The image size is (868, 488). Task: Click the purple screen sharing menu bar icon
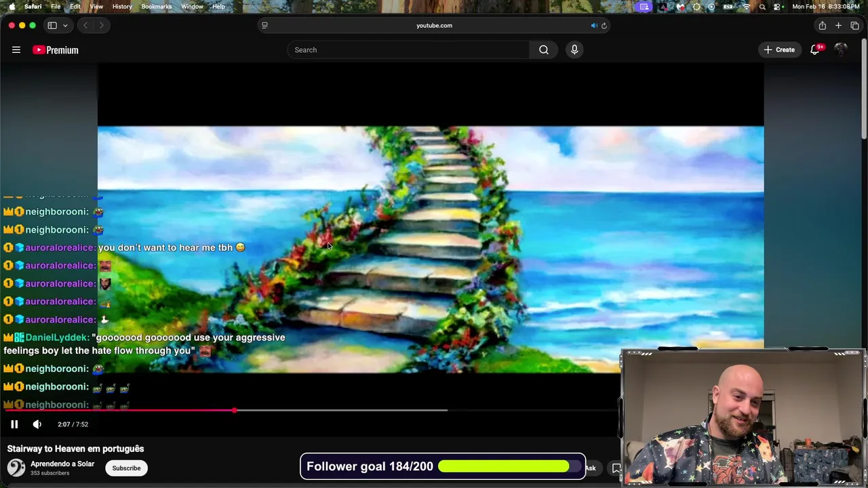point(644,7)
